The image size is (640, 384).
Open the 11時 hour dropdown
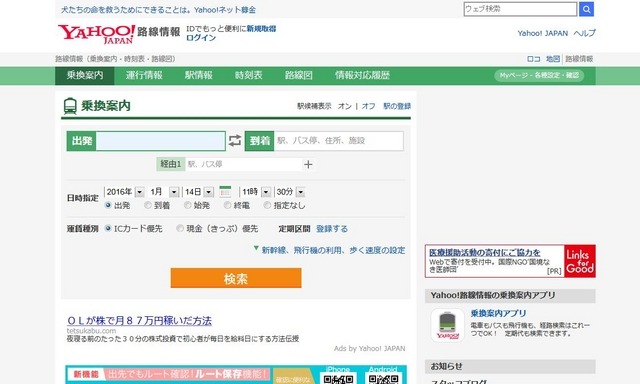[x=256, y=192]
